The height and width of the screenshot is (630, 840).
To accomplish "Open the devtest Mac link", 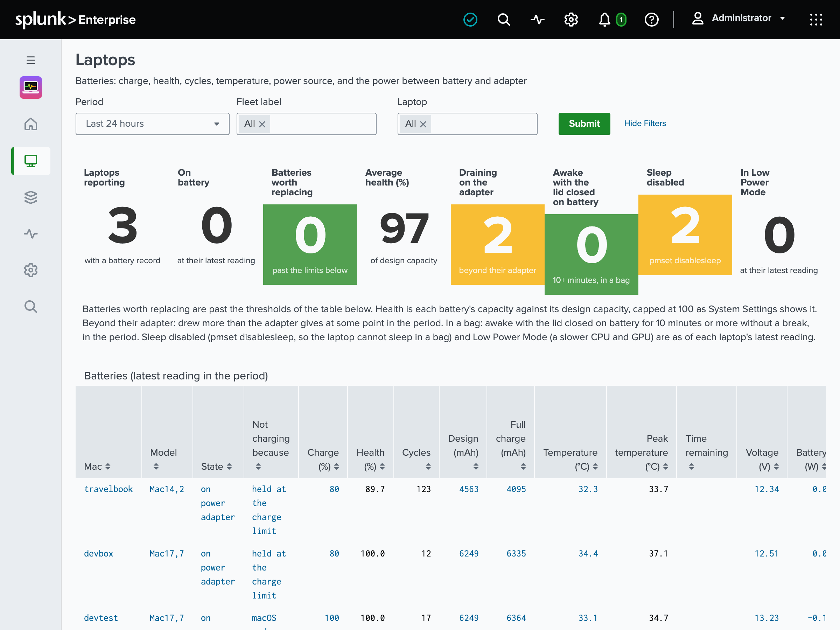I will (101, 618).
